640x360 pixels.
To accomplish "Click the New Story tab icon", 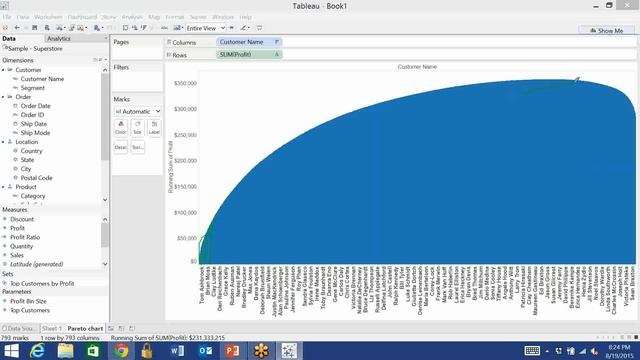I will click(131, 328).
